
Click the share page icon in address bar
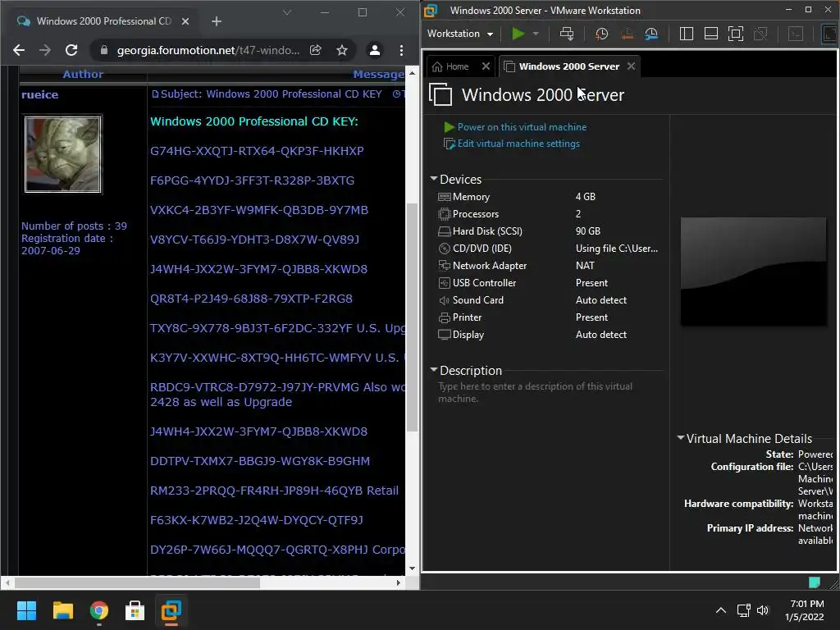pos(316,50)
